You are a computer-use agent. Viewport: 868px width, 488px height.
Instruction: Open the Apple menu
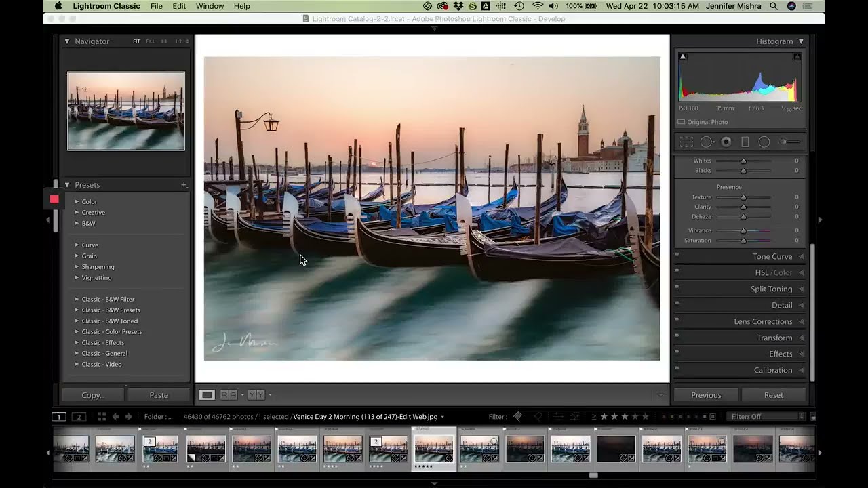pos(58,6)
